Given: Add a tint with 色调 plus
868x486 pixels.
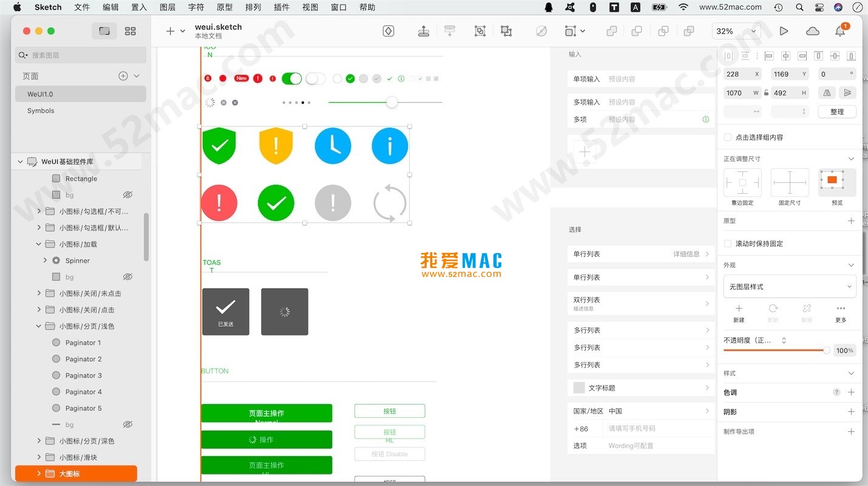Looking at the screenshot, I should coord(851,392).
